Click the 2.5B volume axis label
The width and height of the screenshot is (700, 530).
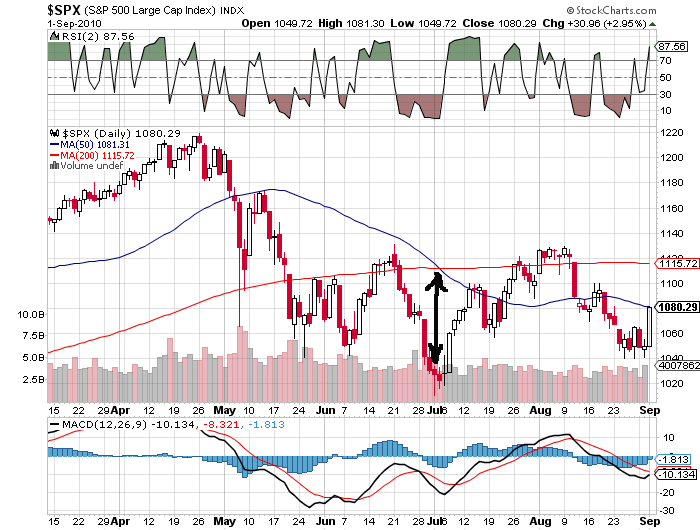[x=33, y=380]
